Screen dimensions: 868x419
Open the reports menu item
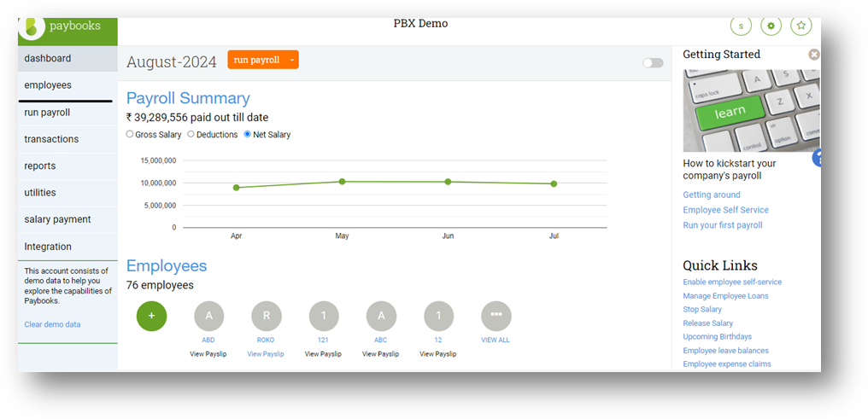point(67,166)
